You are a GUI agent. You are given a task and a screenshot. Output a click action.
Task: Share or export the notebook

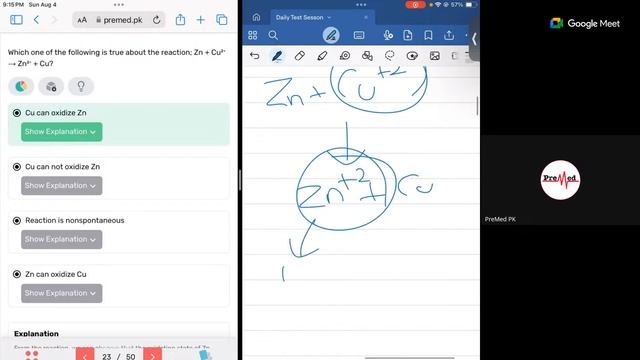click(x=449, y=35)
